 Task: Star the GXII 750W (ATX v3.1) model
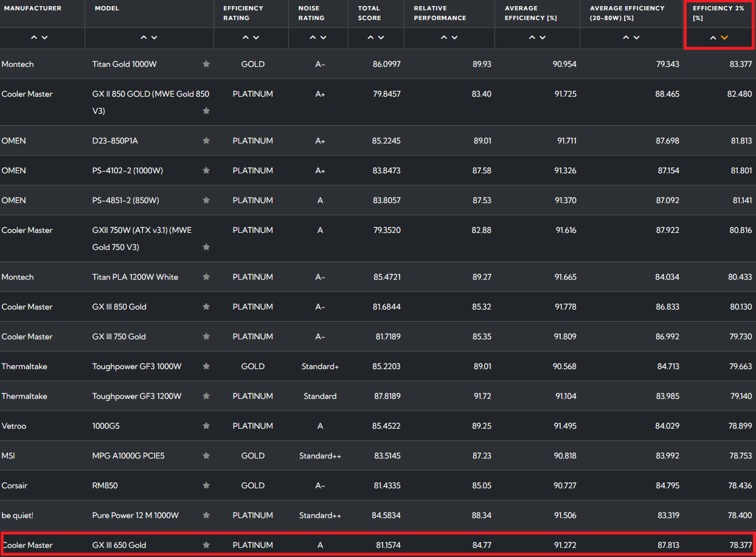click(x=206, y=247)
